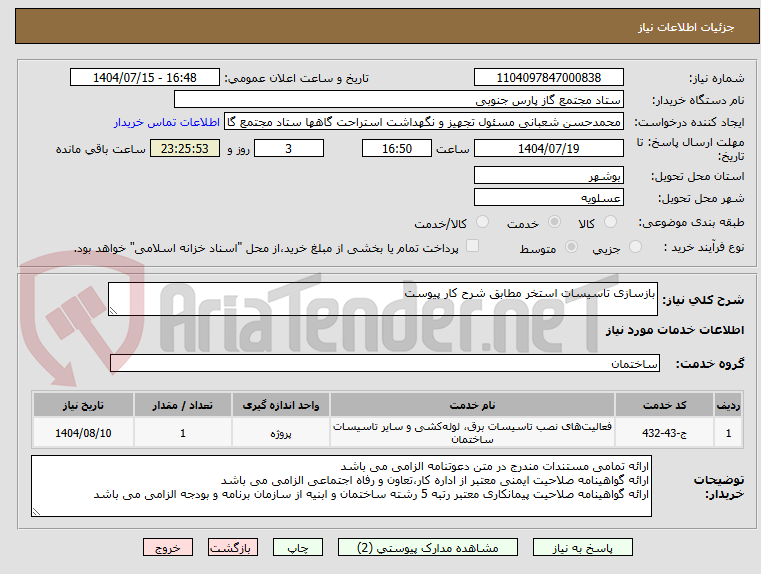Click the شرح کلی نیاز text area
This screenshot has width=761, height=574.
pos(382,299)
